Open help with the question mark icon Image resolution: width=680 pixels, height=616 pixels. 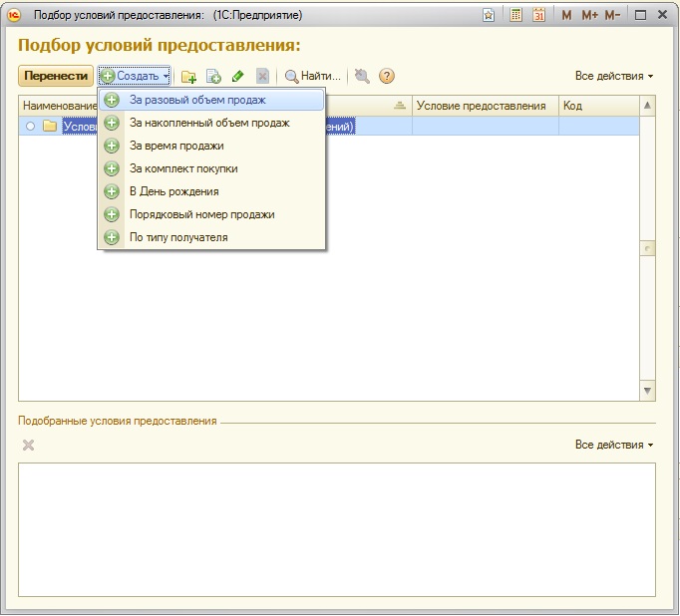(x=387, y=77)
